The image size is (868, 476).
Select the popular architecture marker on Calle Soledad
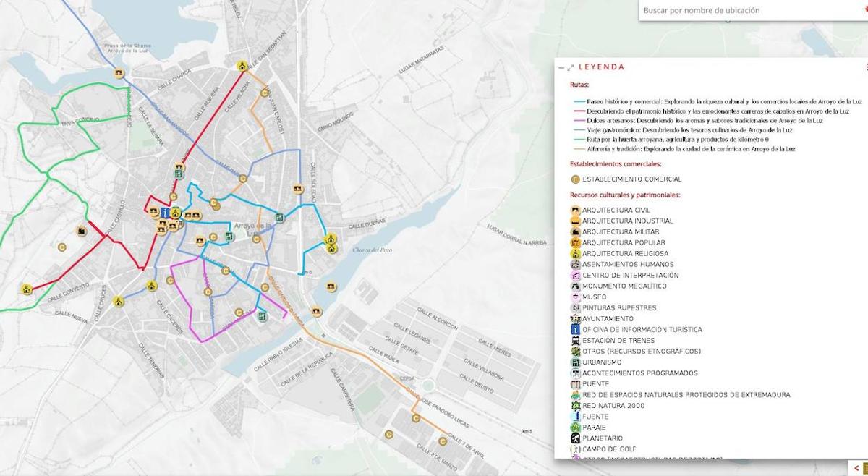point(297,190)
